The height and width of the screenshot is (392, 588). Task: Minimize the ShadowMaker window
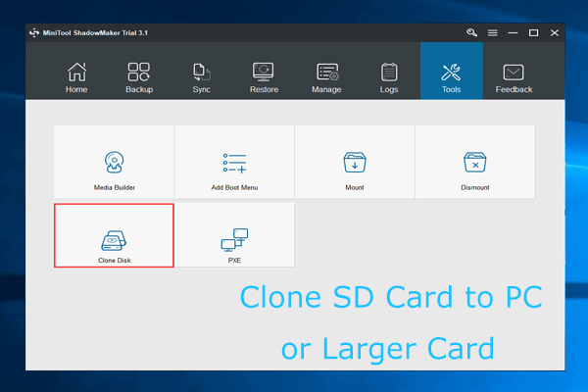(513, 33)
